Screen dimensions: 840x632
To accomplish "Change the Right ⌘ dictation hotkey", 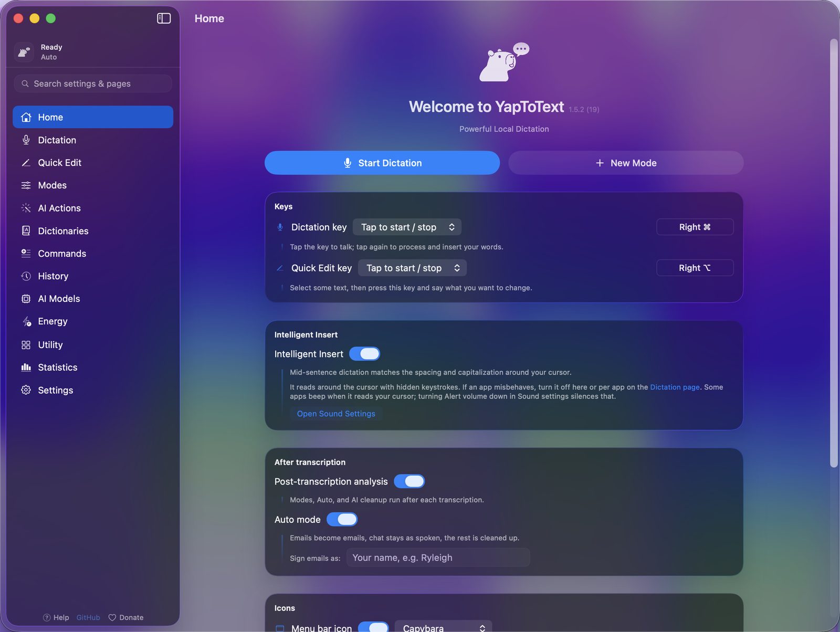I will (x=695, y=227).
